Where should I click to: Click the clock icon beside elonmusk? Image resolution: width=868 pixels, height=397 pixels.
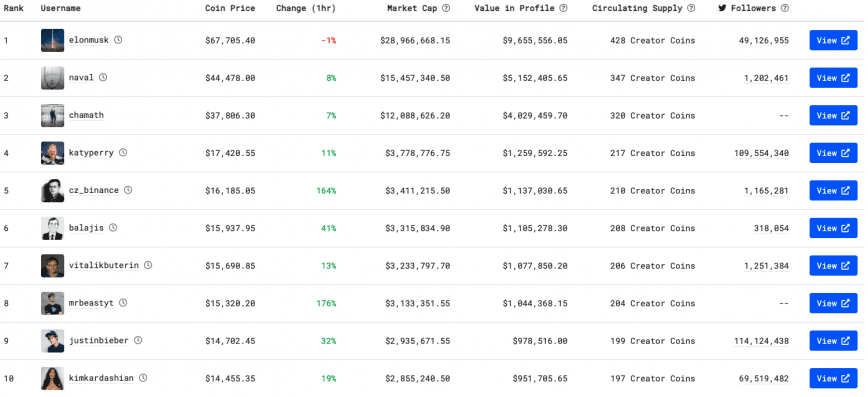pos(118,40)
